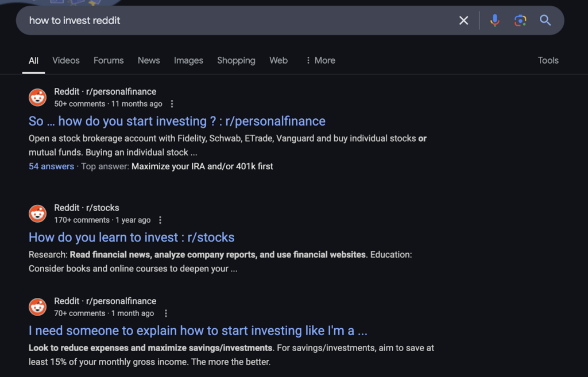Expand the More search filters menu
The height and width of the screenshot is (377, 588).
[x=320, y=60]
